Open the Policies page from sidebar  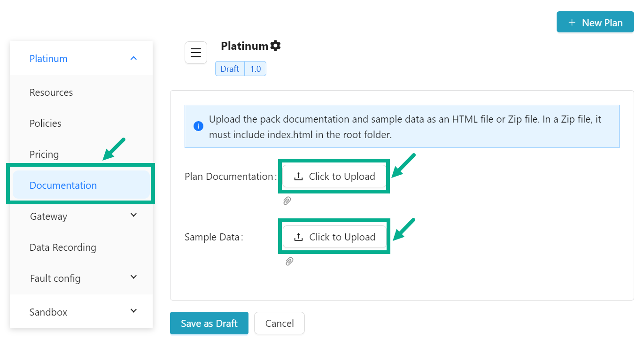point(45,123)
